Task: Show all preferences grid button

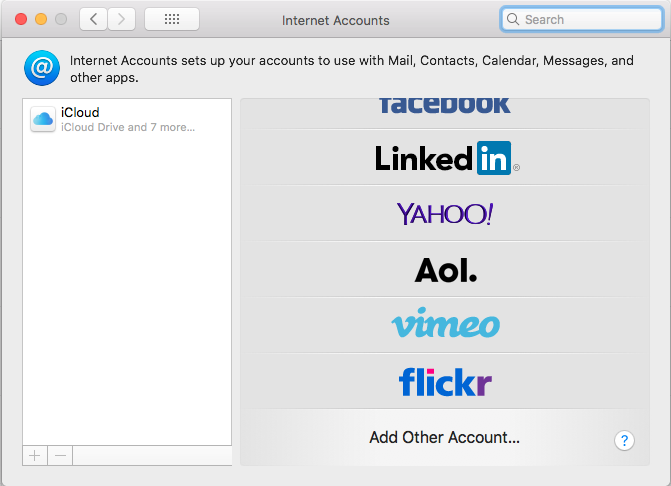Action: point(171,19)
